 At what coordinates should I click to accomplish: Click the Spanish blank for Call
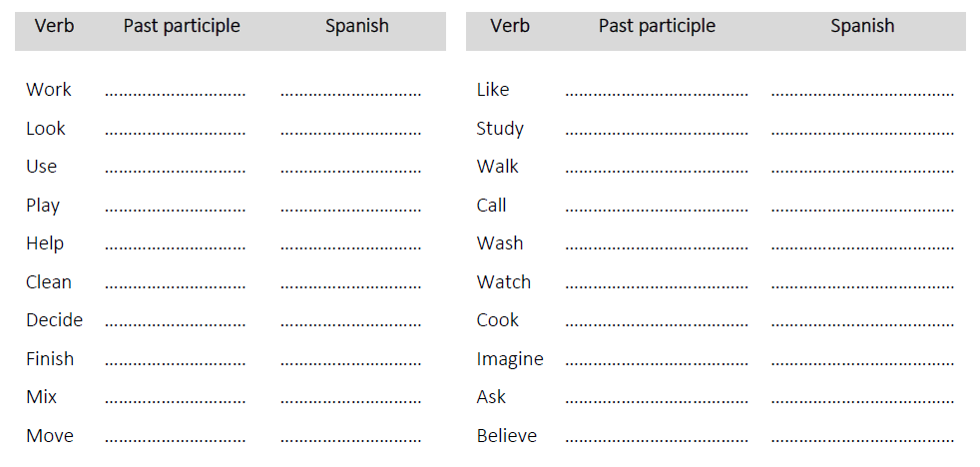(862, 208)
